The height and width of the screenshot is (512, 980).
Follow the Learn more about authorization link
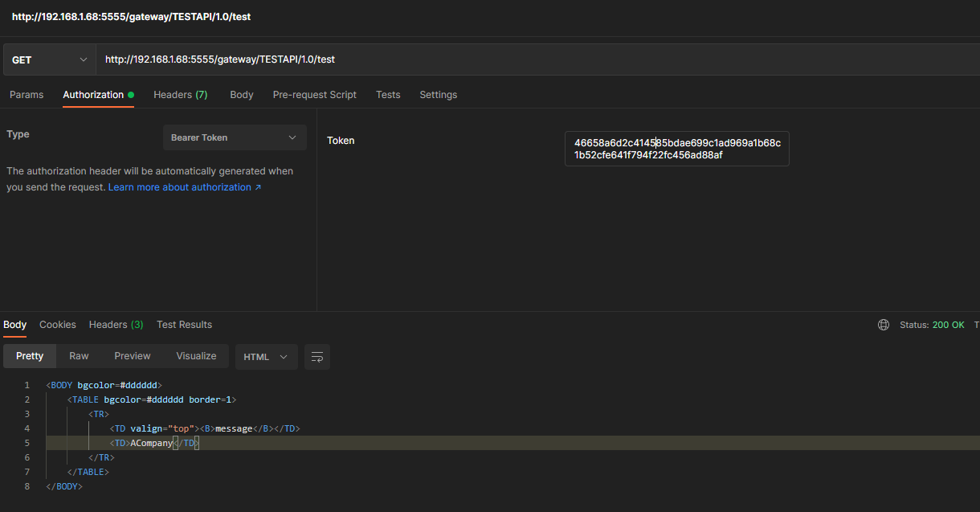pyautogui.click(x=185, y=187)
